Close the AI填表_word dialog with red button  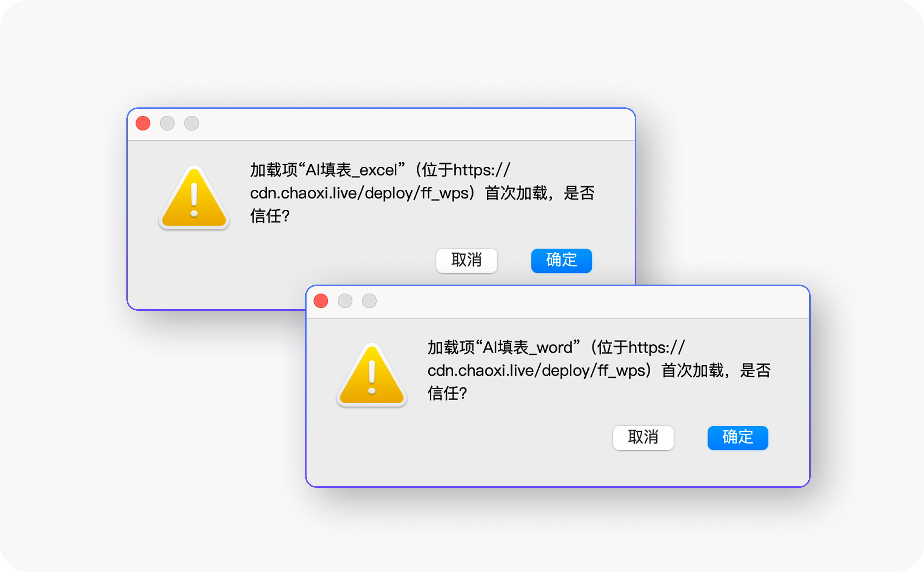click(x=320, y=301)
